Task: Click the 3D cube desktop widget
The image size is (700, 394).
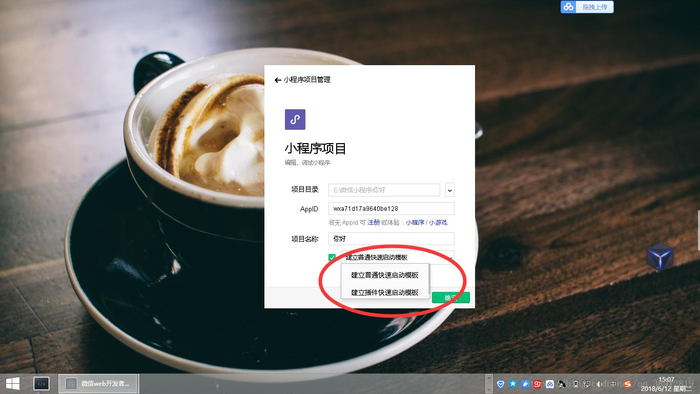Action: [x=660, y=257]
